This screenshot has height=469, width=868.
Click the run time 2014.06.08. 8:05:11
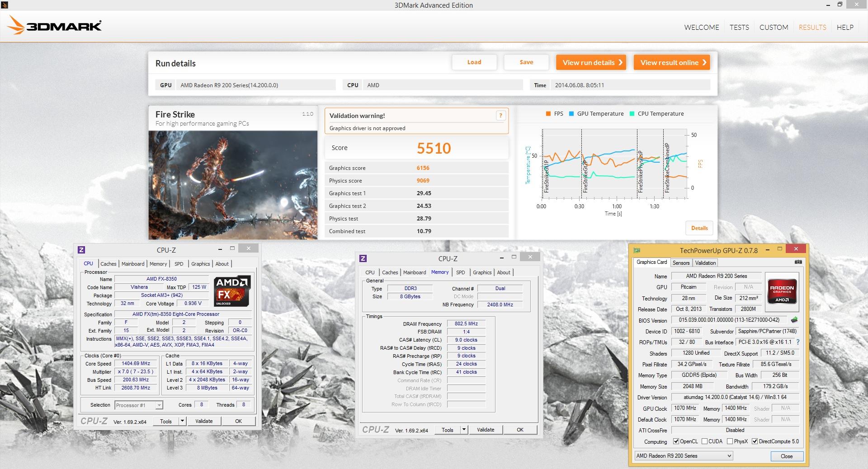click(x=580, y=85)
